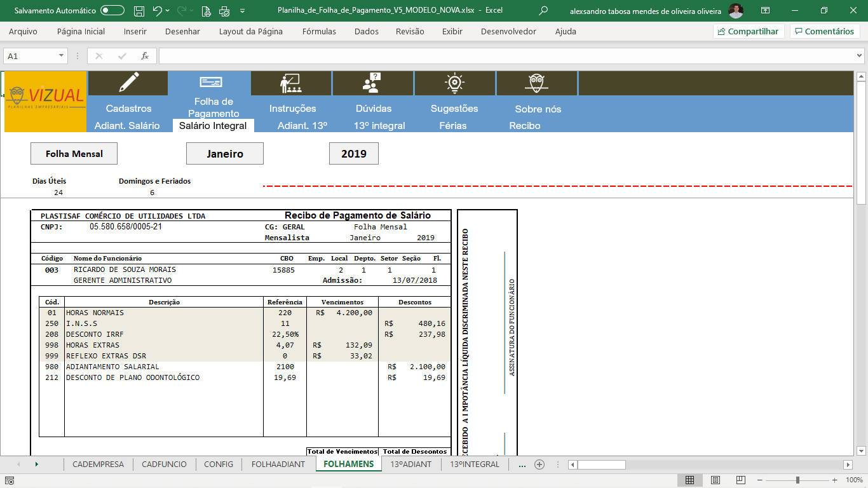Open the Instruções presentation icon
Screen dimensions: 868x488
pyautogui.click(x=290, y=83)
